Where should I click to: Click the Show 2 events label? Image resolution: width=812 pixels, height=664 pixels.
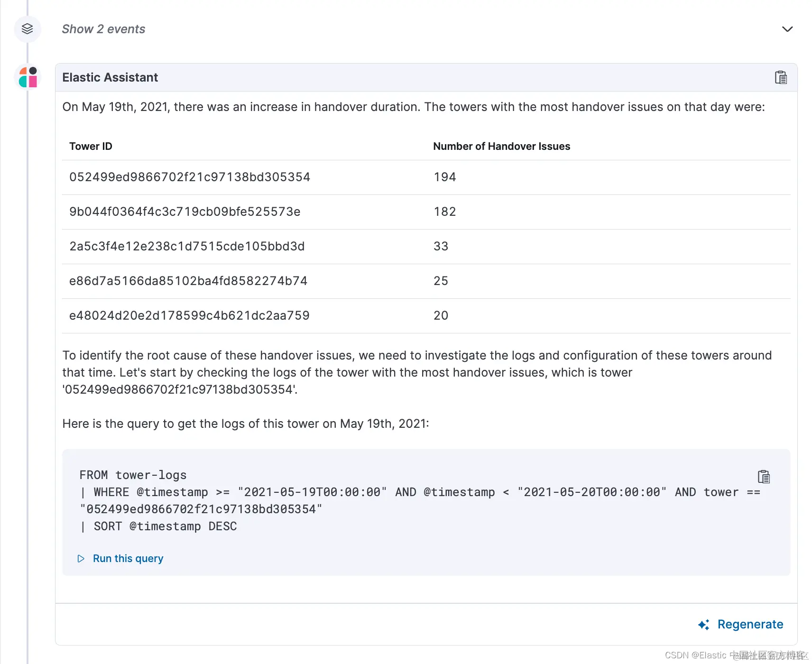pos(103,29)
